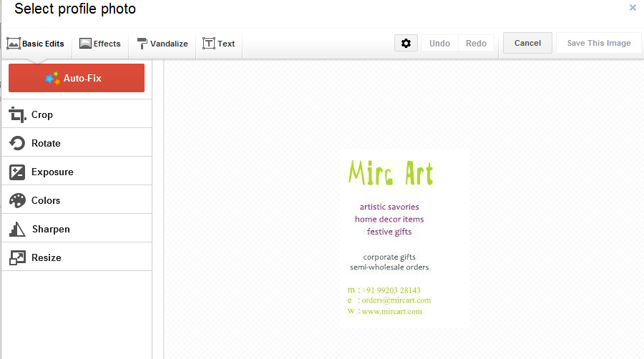This screenshot has height=359, width=644.
Task: Click the Exposure plus-minus icon
Action: [x=17, y=172]
